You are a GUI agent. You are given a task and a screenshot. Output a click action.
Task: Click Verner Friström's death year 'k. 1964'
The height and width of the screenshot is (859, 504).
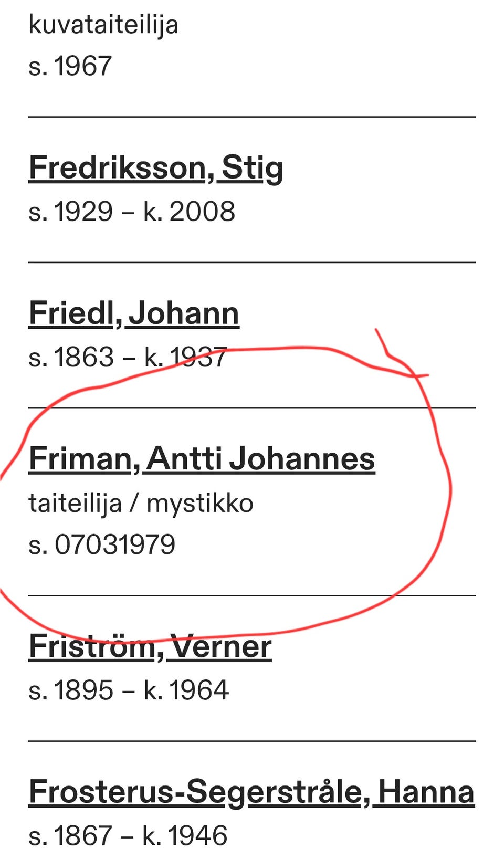[186, 690]
